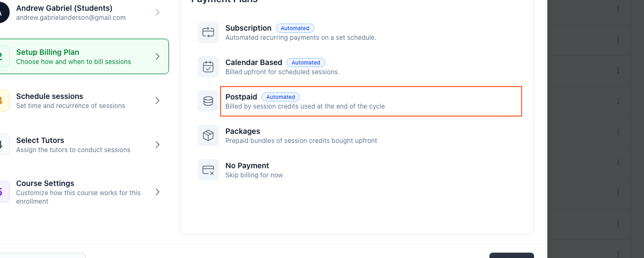This screenshot has width=644, height=258.
Task: Click the Subscription recurring arrows icon
Action: (208, 32)
